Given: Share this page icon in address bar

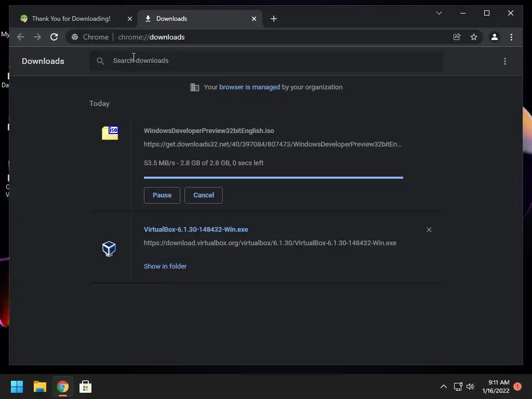Looking at the screenshot, I should click(x=457, y=37).
